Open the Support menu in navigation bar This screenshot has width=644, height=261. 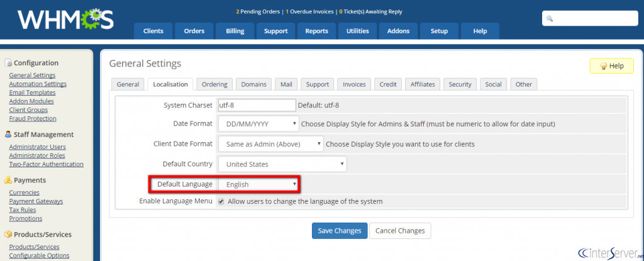[275, 31]
